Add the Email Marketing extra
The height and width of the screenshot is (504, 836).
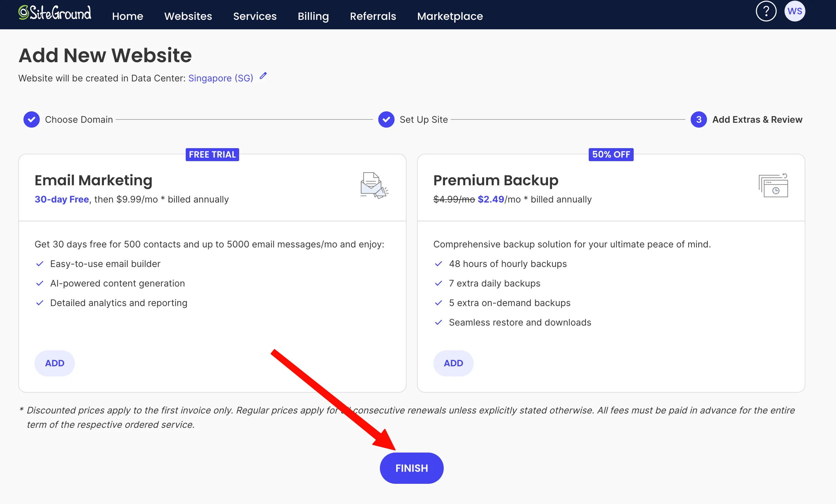[55, 363]
